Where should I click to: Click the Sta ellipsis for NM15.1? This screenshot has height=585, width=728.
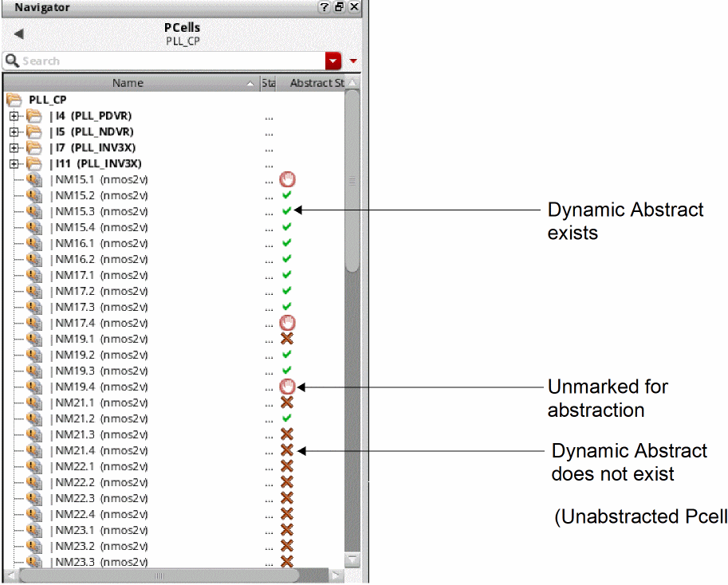269,182
